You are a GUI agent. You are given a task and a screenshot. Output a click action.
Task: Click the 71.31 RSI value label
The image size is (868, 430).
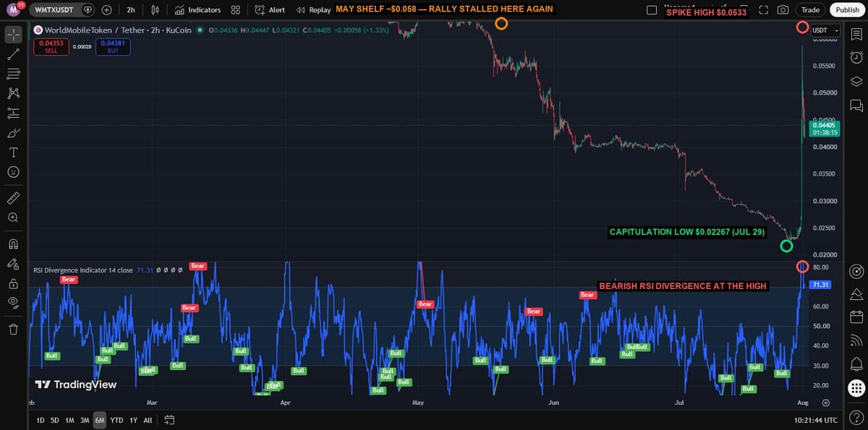pyautogui.click(x=821, y=285)
